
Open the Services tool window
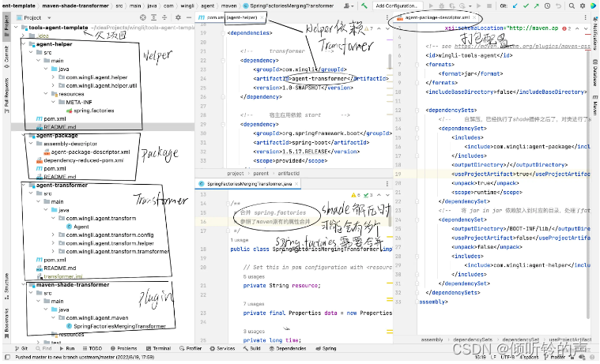click(x=222, y=349)
